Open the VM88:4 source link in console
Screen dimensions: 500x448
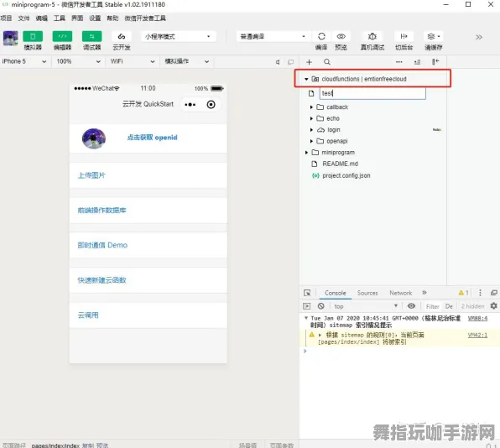tap(477, 318)
